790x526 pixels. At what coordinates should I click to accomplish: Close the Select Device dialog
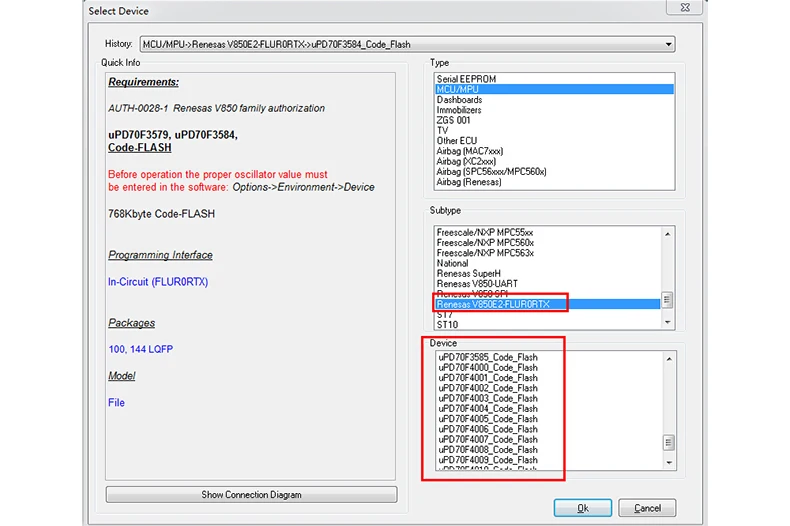[x=685, y=7]
